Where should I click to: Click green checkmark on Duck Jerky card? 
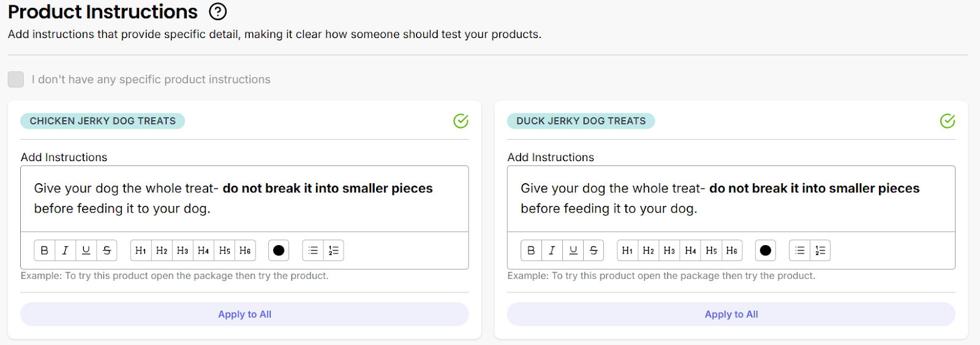(x=947, y=121)
